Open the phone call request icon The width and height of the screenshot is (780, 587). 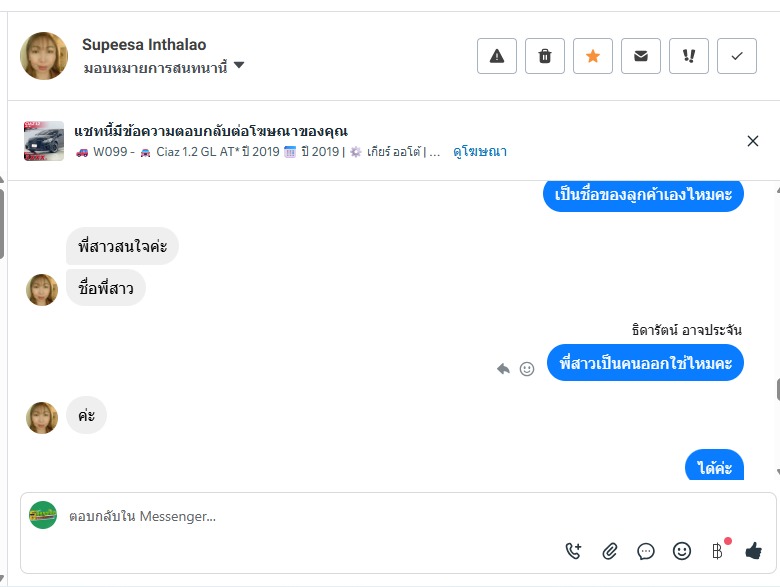click(573, 550)
